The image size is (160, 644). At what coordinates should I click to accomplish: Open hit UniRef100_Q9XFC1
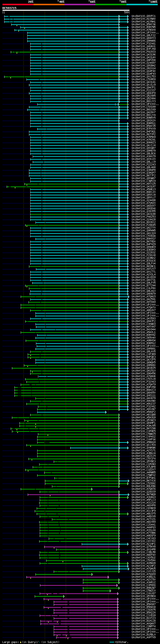pos(143,16)
